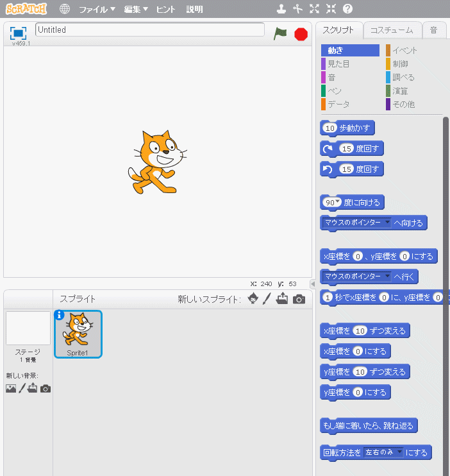The width and height of the screenshot is (450, 476).
Task: Open Sprite1 info button
Action: pos(59,316)
